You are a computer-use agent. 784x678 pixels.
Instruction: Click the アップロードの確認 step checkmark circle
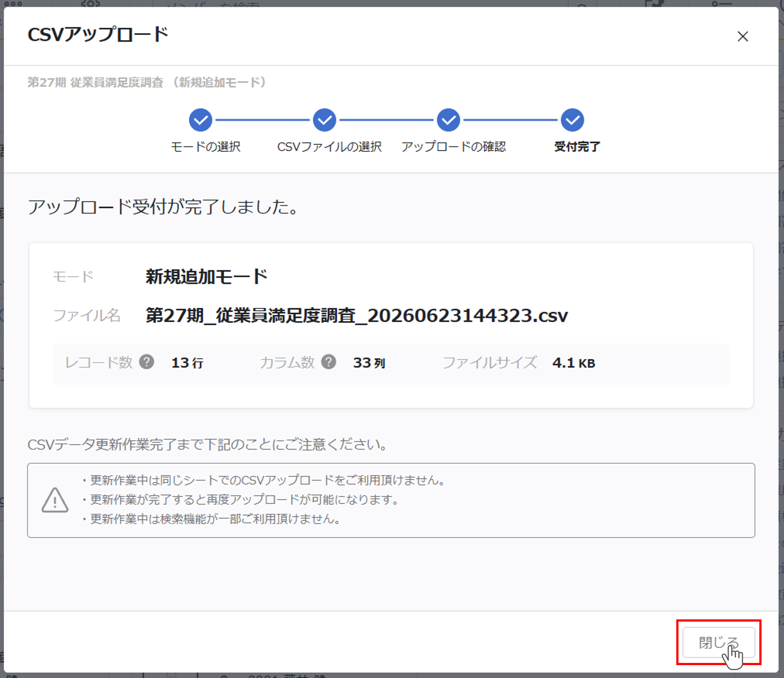pos(448,120)
